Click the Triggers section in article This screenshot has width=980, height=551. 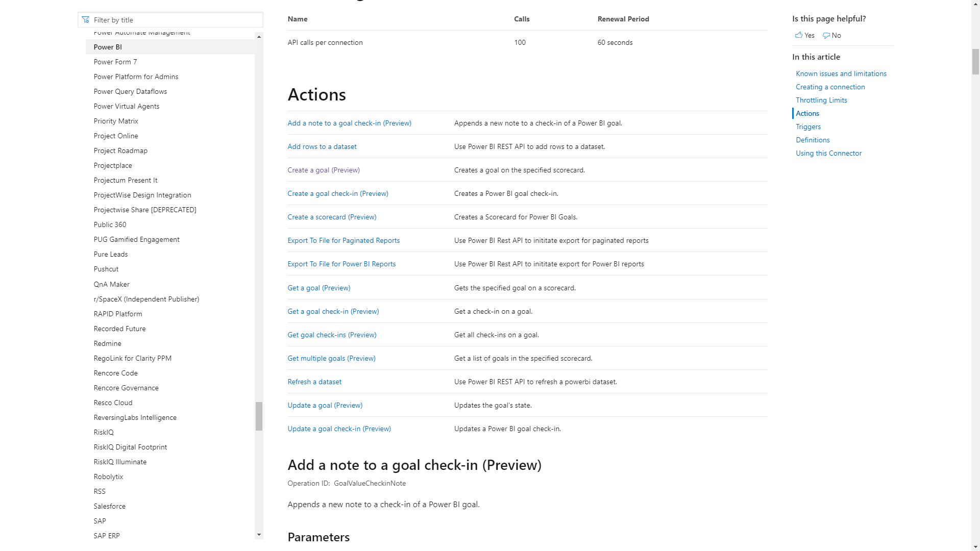coord(807,127)
